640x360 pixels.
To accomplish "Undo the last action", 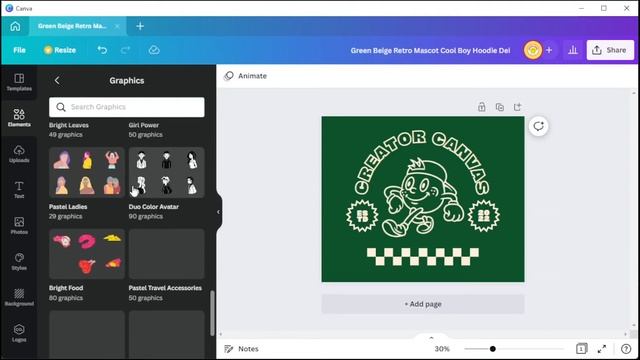I will coord(102,50).
